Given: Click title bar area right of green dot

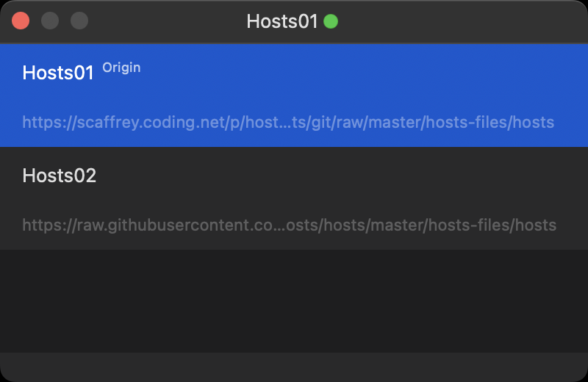Looking at the screenshot, I should (x=456, y=21).
